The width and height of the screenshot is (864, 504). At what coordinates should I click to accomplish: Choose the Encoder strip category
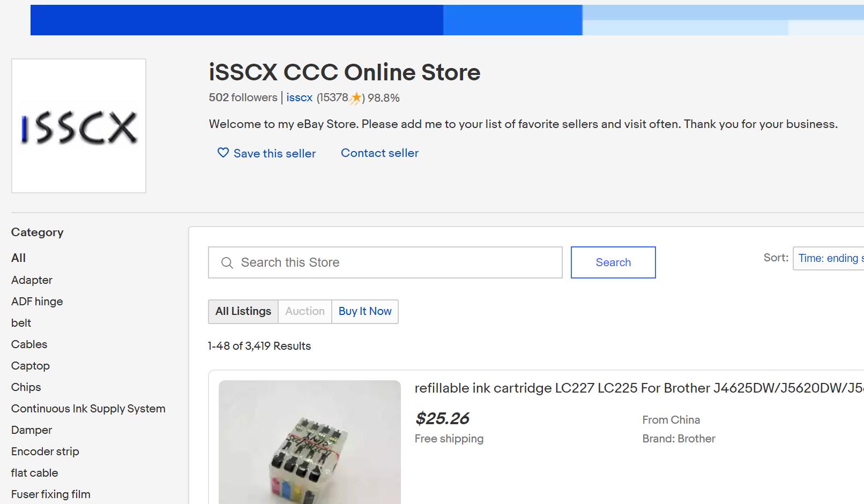[x=45, y=452]
